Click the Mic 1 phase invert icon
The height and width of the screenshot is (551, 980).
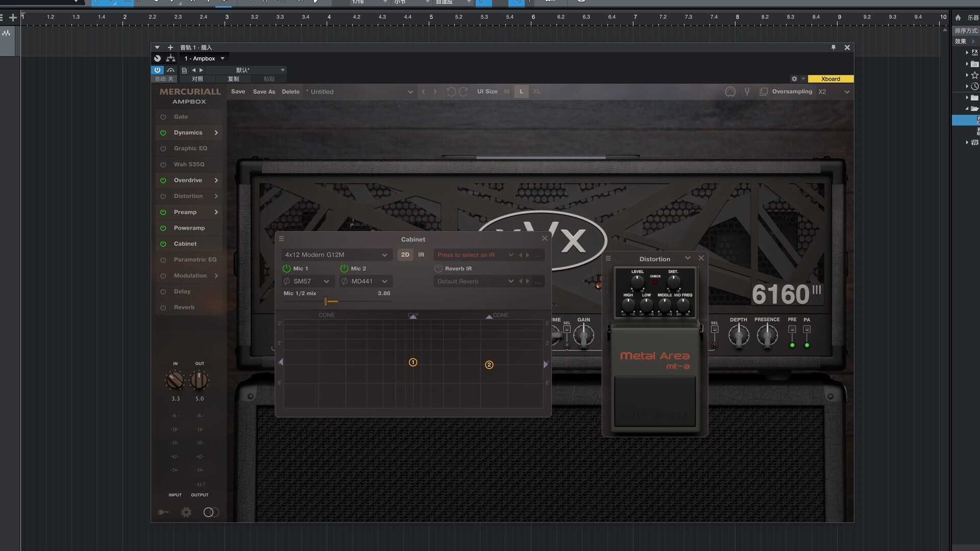[x=287, y=282]
